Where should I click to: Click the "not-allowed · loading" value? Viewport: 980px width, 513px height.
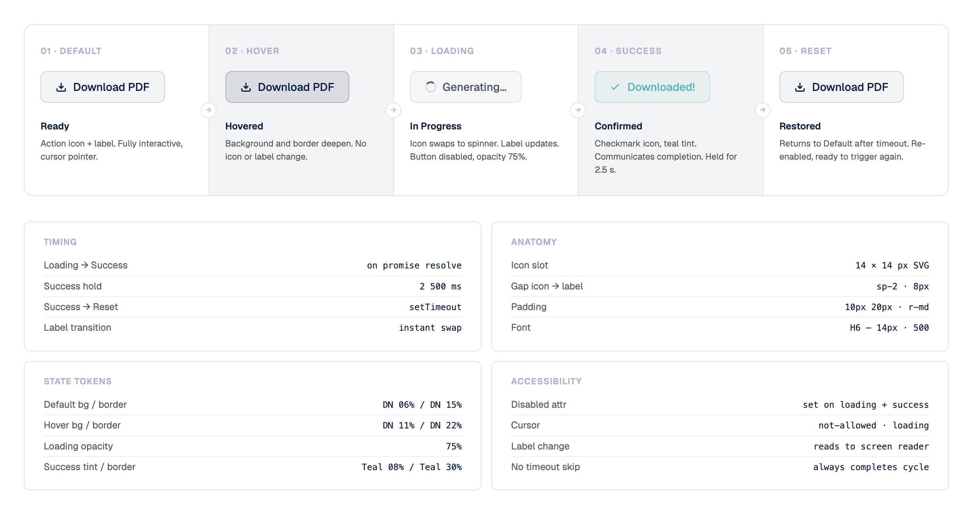click(x=873, y=425)
